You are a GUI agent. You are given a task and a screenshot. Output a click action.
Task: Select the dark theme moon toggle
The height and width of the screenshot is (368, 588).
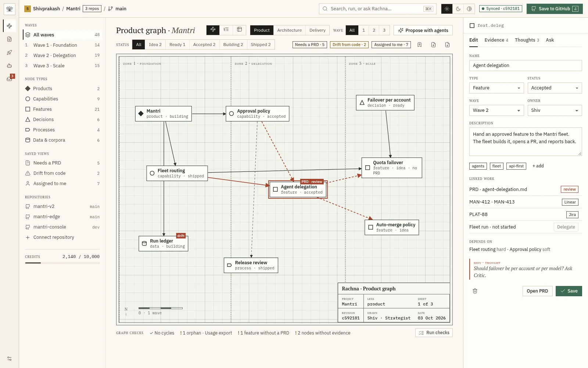point(458,9)
